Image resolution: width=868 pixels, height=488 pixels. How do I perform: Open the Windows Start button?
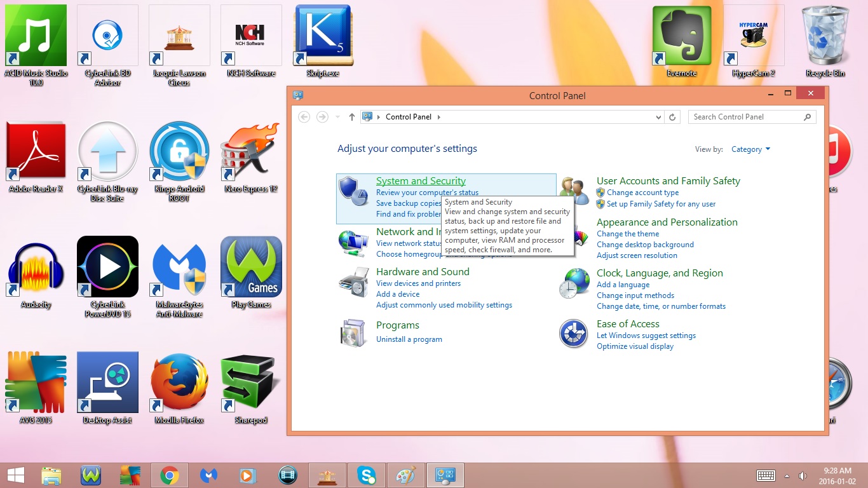click(16, 475)
